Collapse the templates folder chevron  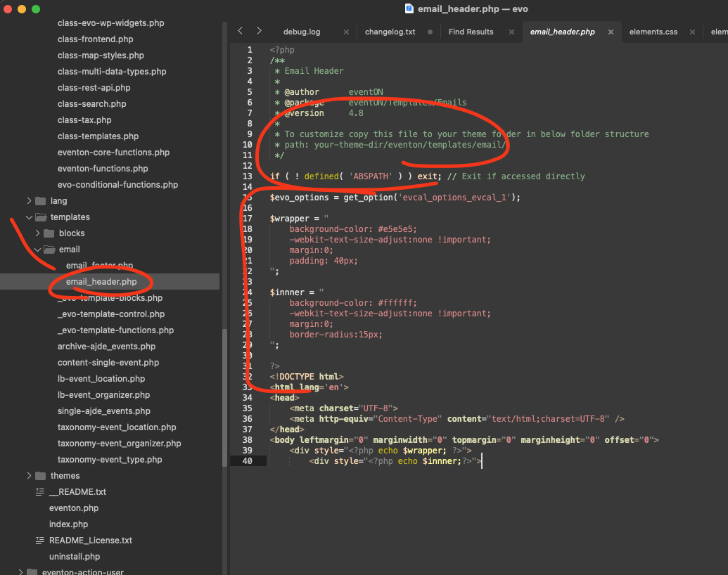pyautogui.click(x=29, y=217)
